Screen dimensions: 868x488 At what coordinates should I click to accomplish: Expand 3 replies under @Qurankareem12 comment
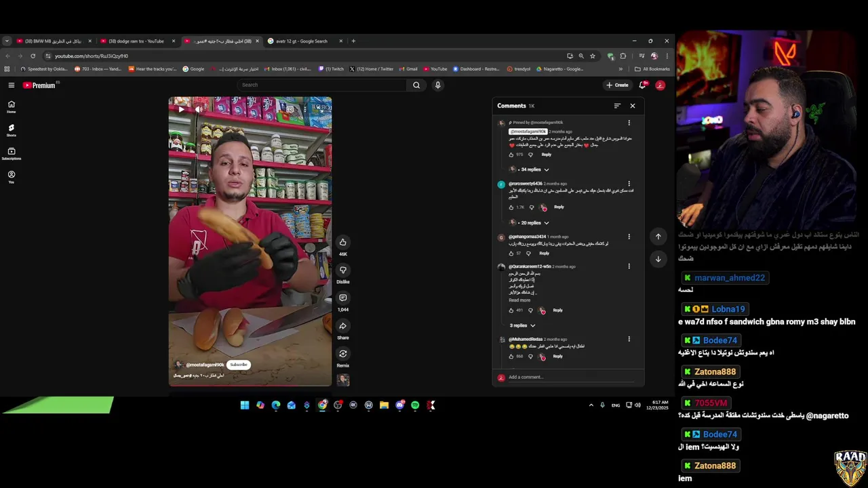(x=522, y=325)
